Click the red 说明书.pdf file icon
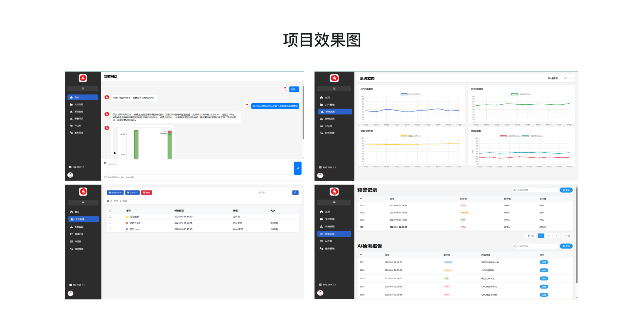Screen dimensions: 644x329 coord(127,223)
